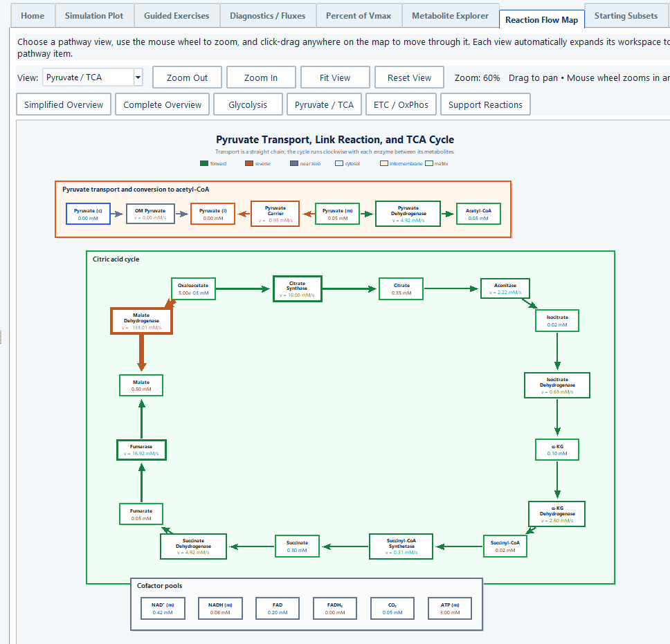Image resolution: width=670 pixels, height=644 pixels.
Task: Show the Complete Overview view
Action: pyautogui.click(x=163, y=104)
